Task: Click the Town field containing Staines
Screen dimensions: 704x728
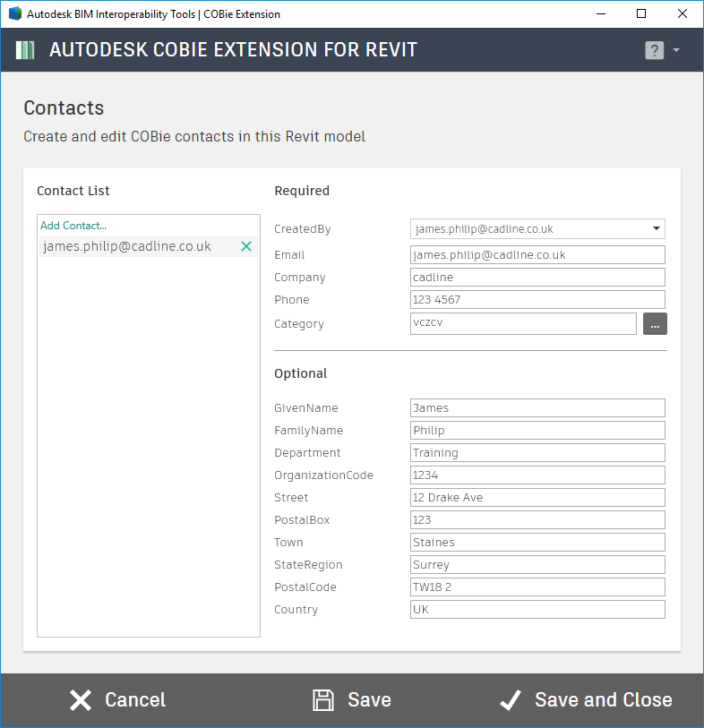Action: (x=537, y=543)
